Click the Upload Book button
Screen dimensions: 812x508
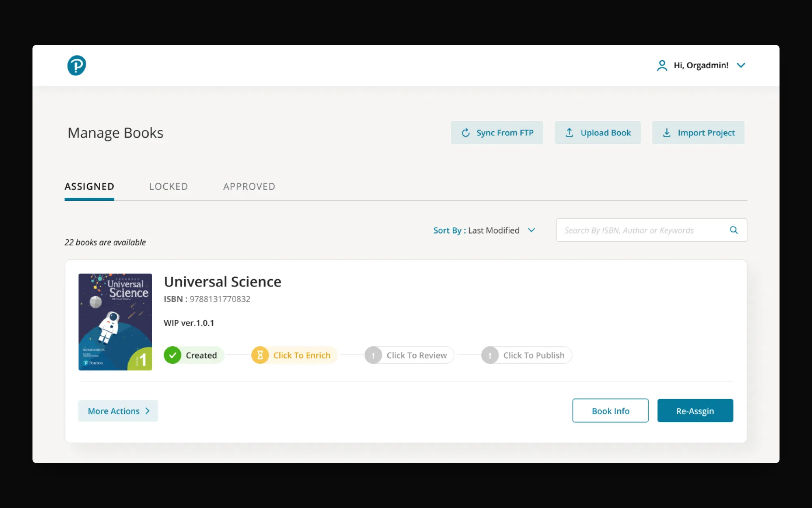point(598,132)
